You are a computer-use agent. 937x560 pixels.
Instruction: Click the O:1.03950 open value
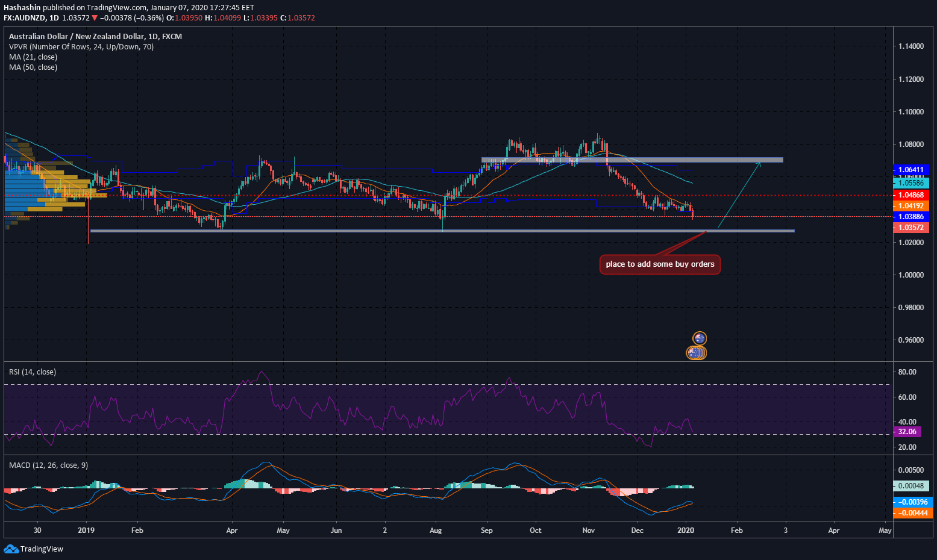[x=184, y=18]
